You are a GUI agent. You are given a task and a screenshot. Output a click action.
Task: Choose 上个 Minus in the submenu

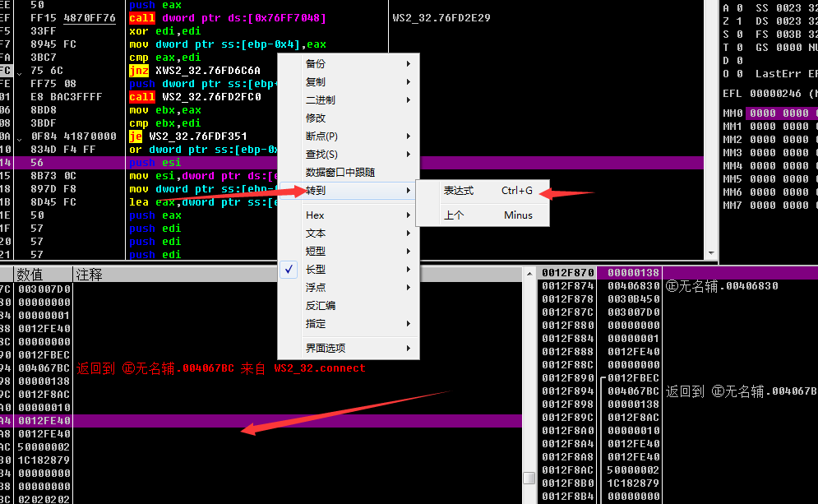pos(488,215)
